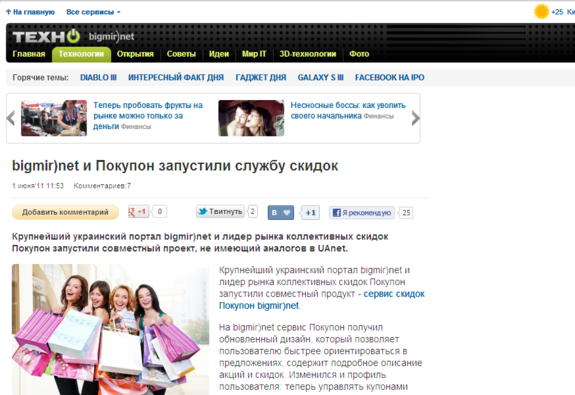This screenshot has width=575, height=395.
Task: Open Несносные боссы article link
Action: click(348, 110)
